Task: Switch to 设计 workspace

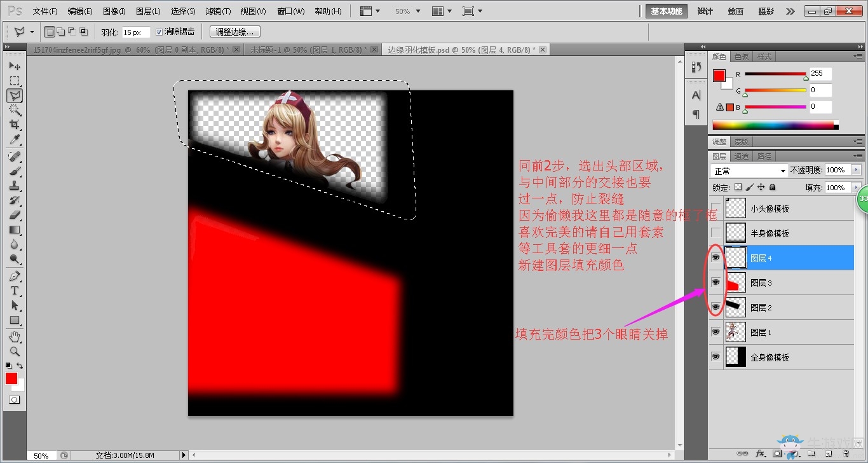Action: coord(705,11)
